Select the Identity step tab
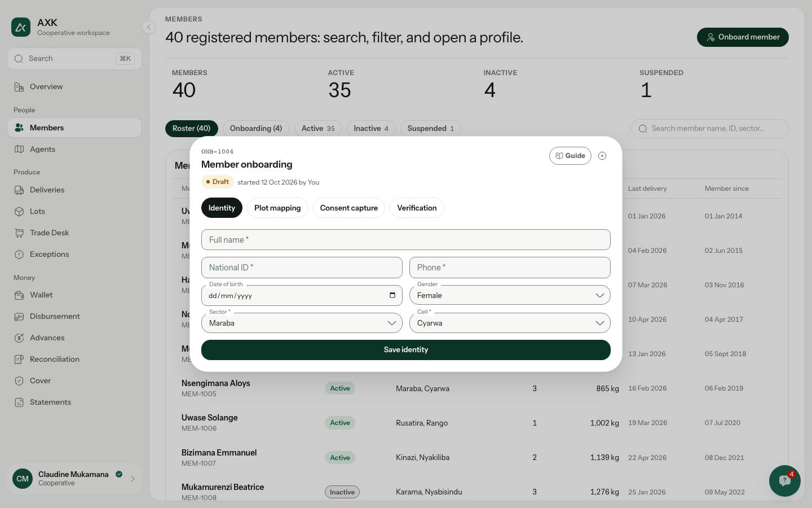The image size is (812, 508). (x=222, y=208)
